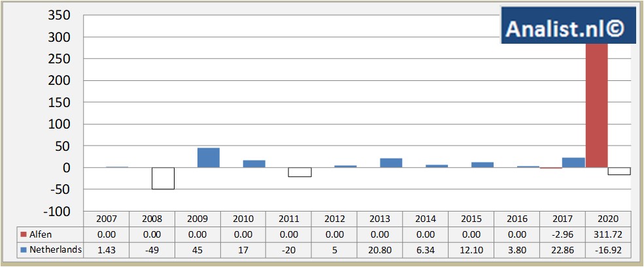Screen dimensions: 644x267
Task: Click the Netherlands value -20
Action: [289, 250]
